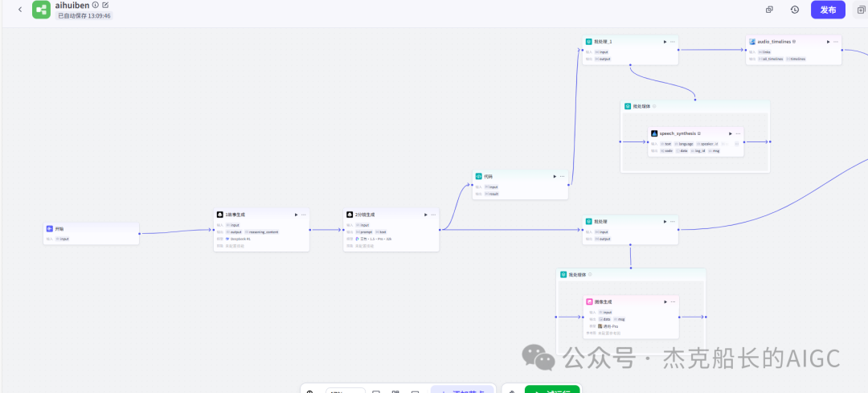Open more options of 图像生成 node
The image size is (868, 393).
(674, 302)
